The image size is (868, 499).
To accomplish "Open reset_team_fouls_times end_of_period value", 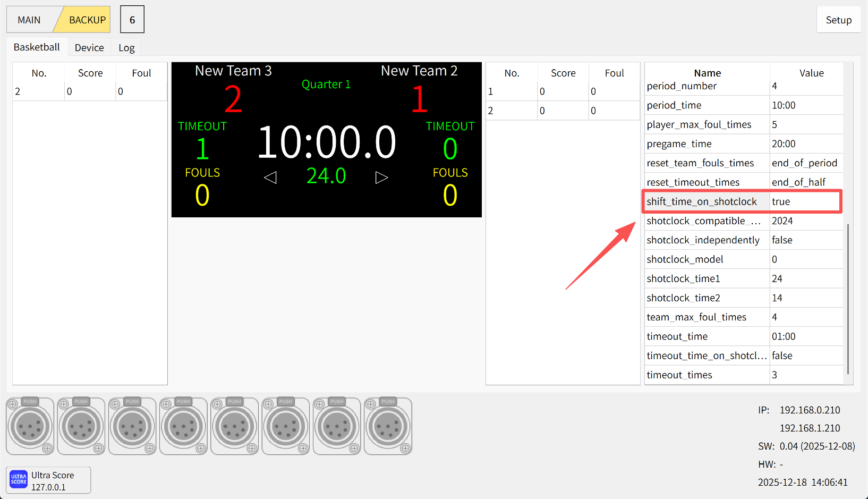I will click(x=804, y=163).
